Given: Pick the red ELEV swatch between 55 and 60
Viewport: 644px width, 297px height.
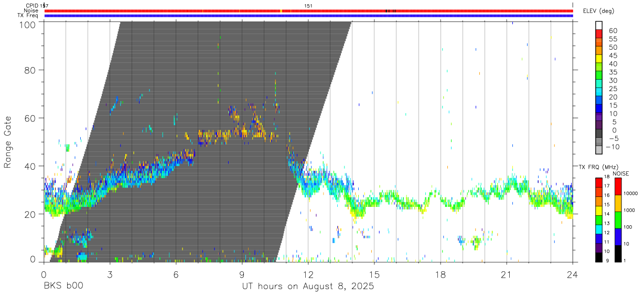Looking at the screenshot, I should [x=599, y=34].
